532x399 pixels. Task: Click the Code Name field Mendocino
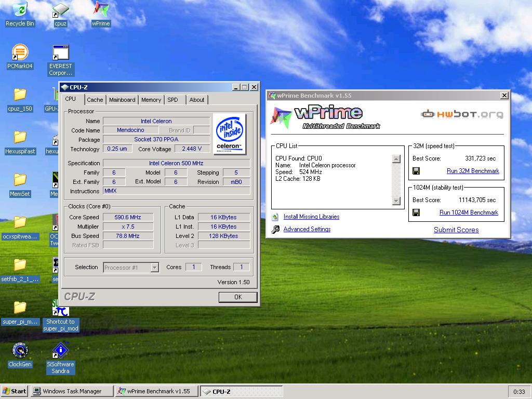click(130, 130)
